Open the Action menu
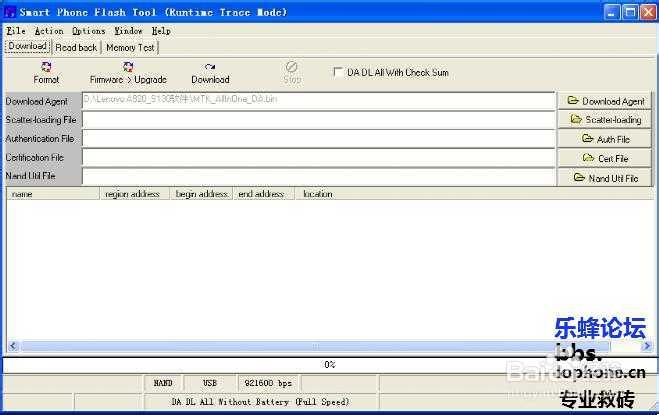This screenshot has height=415, width=659. click(49, 31)
